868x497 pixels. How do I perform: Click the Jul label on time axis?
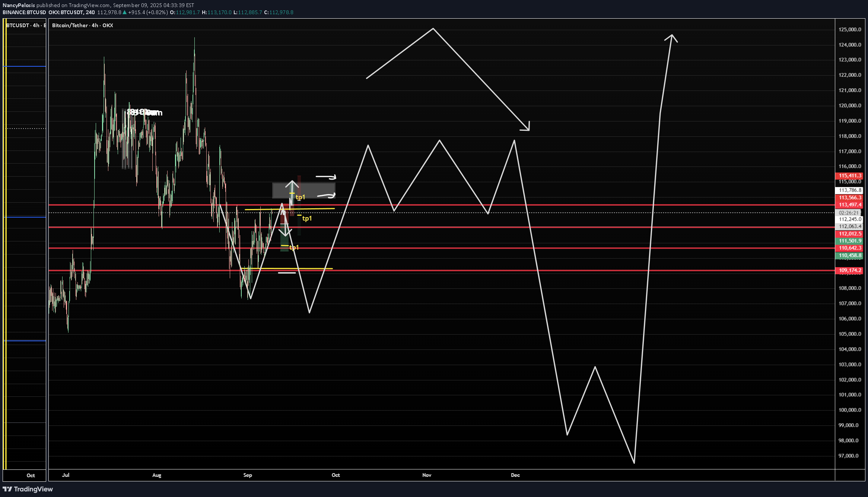(66, 475)
